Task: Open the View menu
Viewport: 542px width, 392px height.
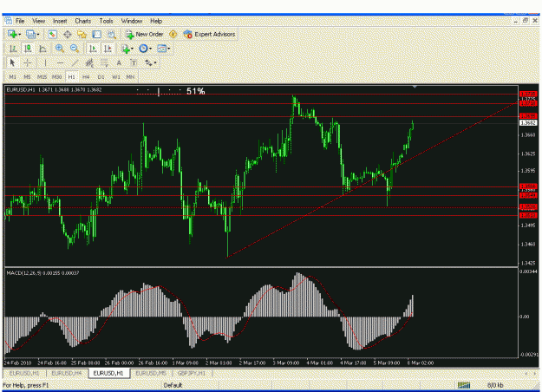Action: 39,21
